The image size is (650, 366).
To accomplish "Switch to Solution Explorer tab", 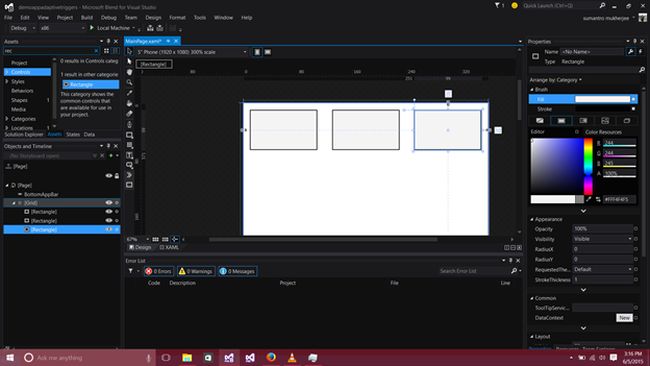I will click(x=24, y=134).
